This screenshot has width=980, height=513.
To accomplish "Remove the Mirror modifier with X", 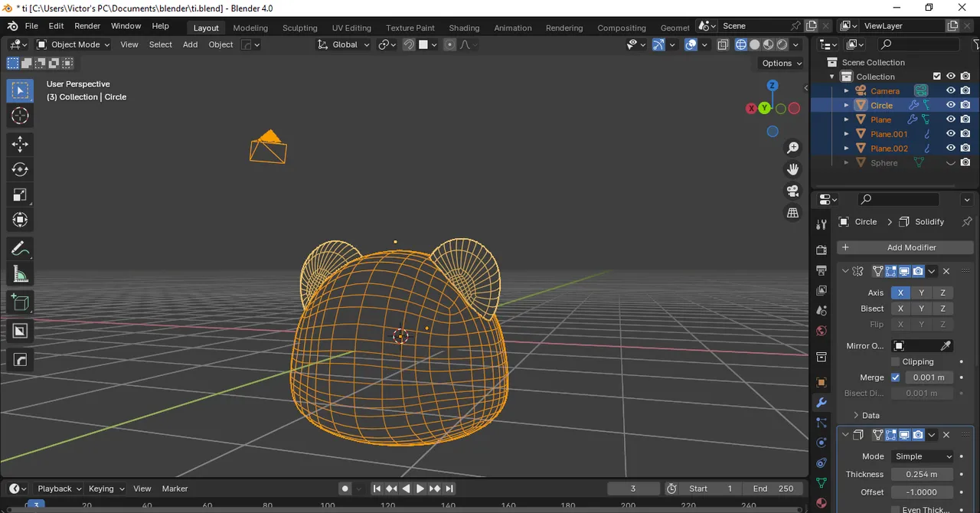I will [x=946, y=271].
